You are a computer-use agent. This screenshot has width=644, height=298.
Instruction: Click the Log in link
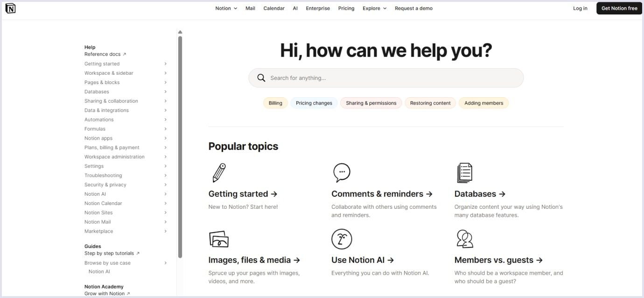click(580, 8)
